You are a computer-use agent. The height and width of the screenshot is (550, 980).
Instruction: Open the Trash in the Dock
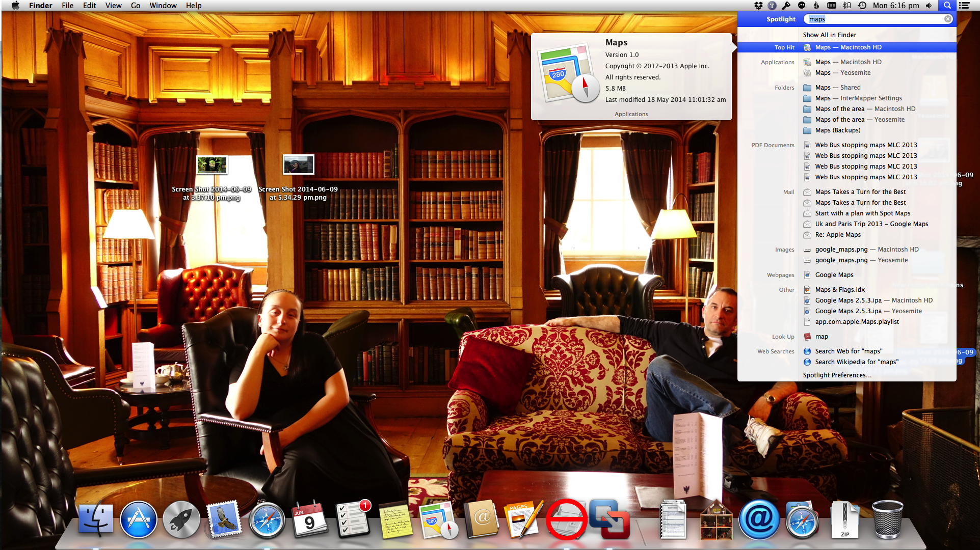click(887, 520)
